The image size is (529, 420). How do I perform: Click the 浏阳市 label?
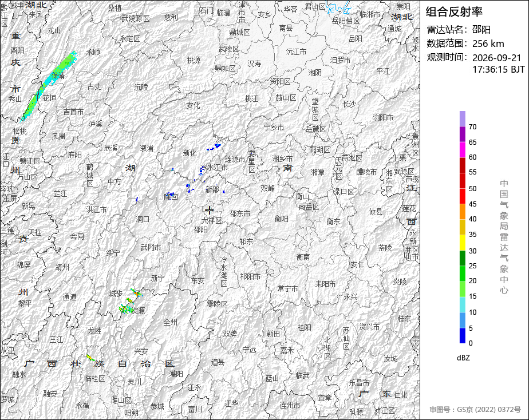click(x=383, y=118)
